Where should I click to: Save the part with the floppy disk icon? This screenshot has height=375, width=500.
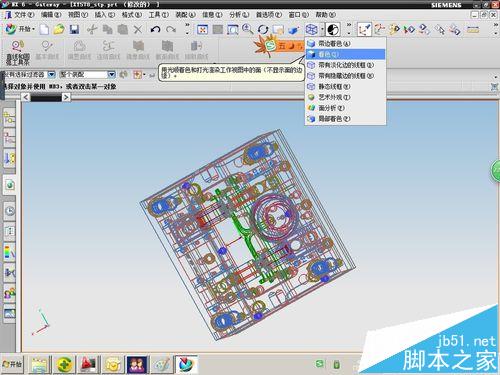tap(74, 30)
